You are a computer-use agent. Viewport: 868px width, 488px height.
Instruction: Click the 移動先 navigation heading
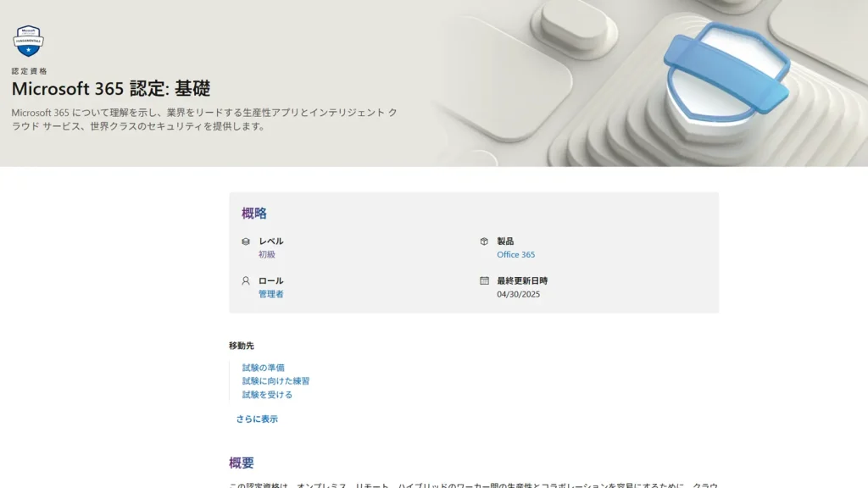[242, 346]
